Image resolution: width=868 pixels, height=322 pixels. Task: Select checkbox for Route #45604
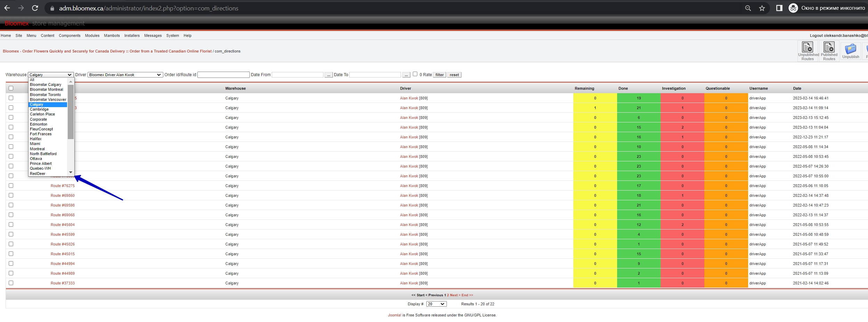tap(11, 225)
